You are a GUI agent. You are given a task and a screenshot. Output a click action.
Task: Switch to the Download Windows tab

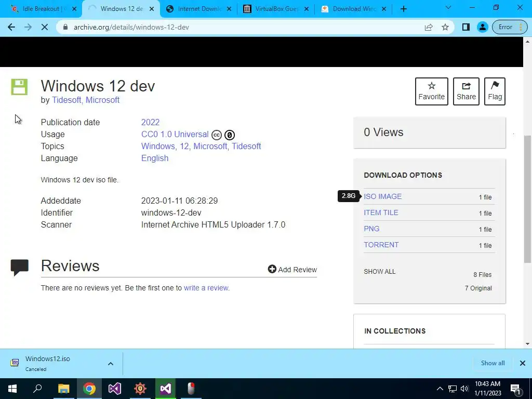click(x=353, y=9)
